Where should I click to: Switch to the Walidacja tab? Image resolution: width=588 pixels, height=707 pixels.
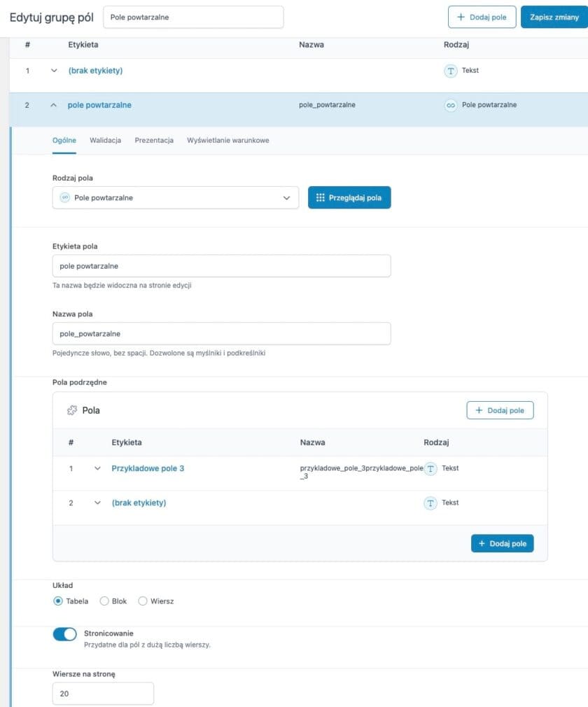tap(105, 140)
